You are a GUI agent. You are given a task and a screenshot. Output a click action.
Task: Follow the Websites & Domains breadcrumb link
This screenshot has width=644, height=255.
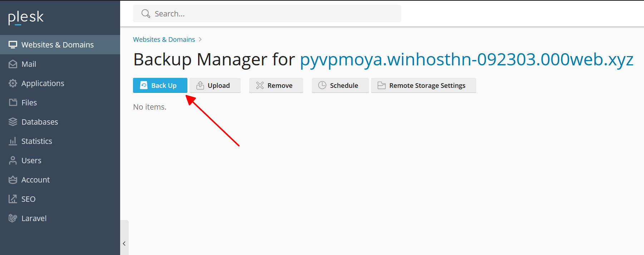[164, 39]
